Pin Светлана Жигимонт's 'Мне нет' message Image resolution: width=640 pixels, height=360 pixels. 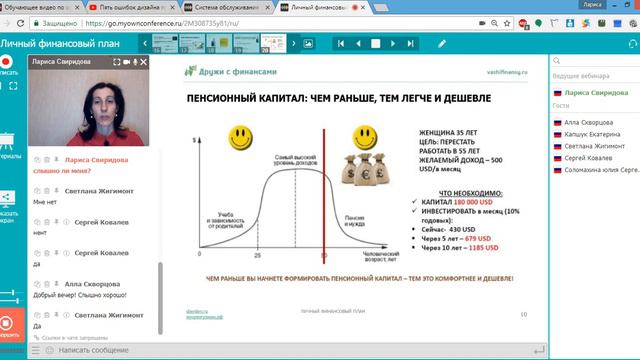click(56, 191)
